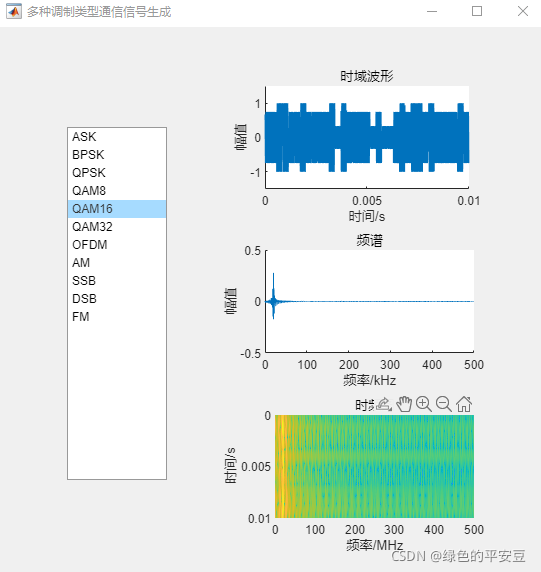Click the 频率/MHz axis label

click(375, 545)
